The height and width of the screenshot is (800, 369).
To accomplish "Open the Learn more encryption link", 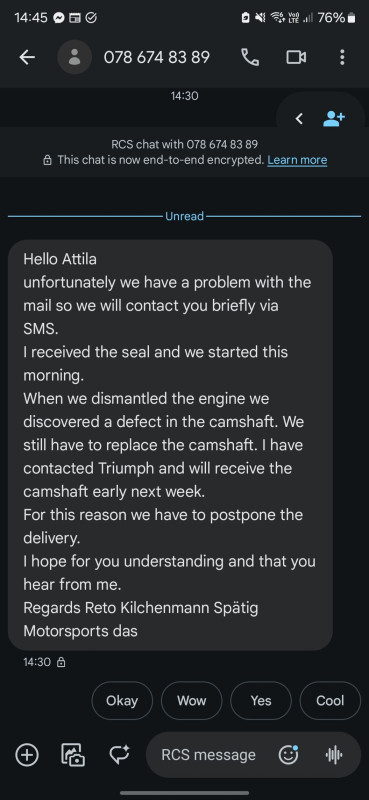I will [x=297, y=160].
